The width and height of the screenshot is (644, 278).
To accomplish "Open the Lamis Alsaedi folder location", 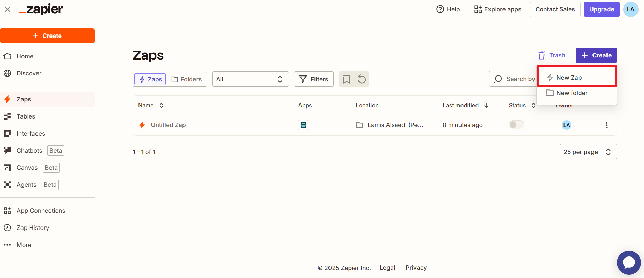I will 390,125.
